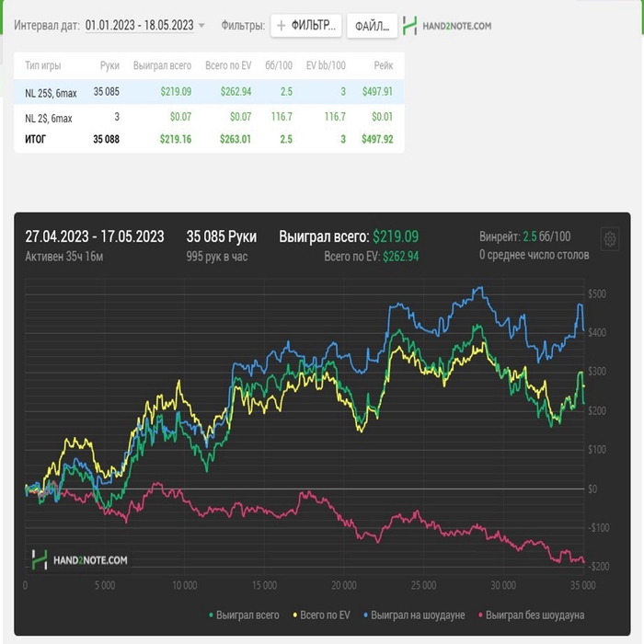Viewport: 644px width, 644px height.
Task: Sort by the "Выиграл всего" column header
Action: (162, 65)
